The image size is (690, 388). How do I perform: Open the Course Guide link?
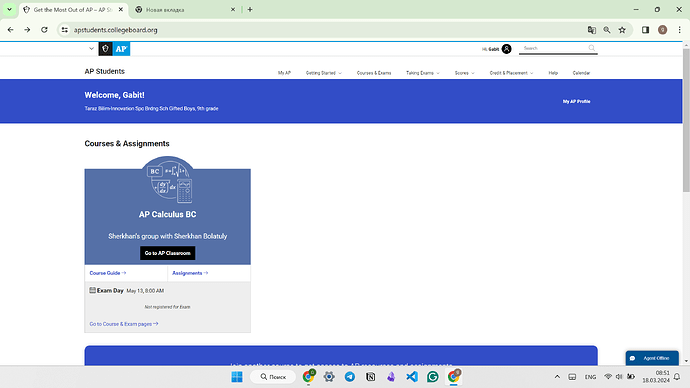click(108, 273)
